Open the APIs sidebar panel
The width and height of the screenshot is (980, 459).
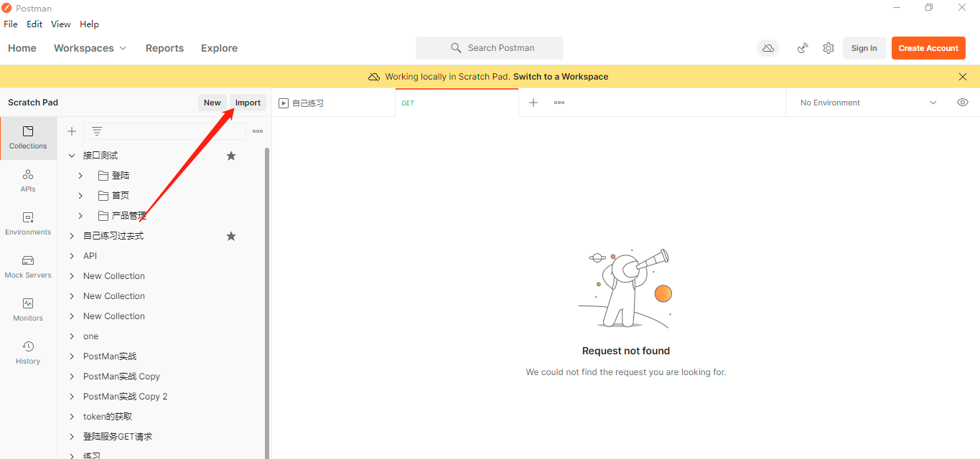28,181
